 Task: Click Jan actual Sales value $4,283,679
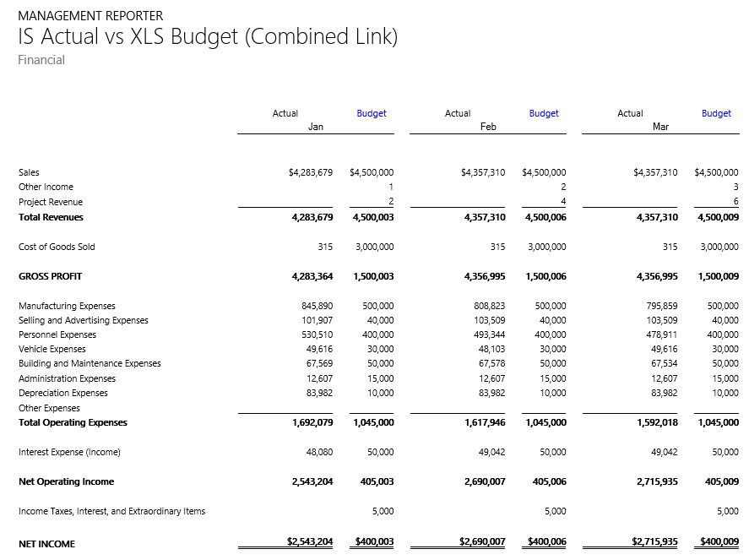point(310,172)
